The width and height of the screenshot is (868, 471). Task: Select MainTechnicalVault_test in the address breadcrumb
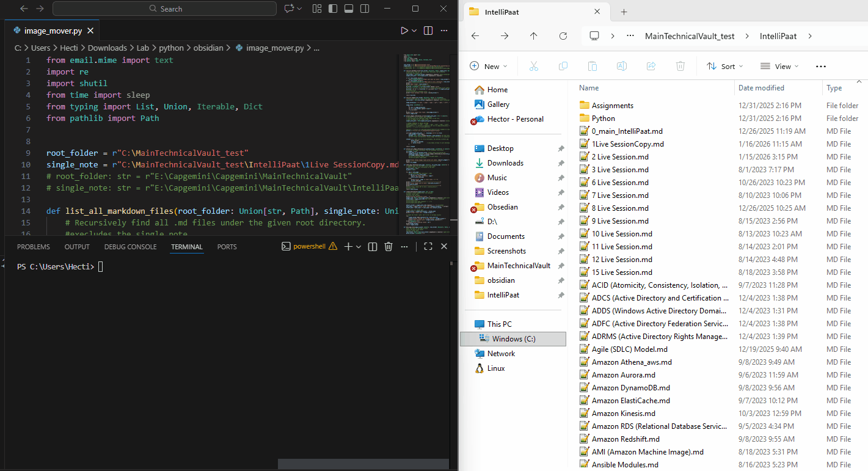coord(690,36)
